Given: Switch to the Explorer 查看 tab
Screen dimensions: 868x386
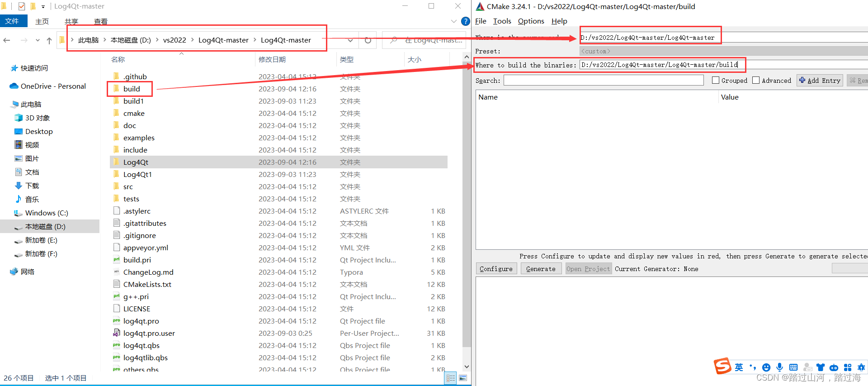Looking at the screenshot, I should (x=101, y=21).
